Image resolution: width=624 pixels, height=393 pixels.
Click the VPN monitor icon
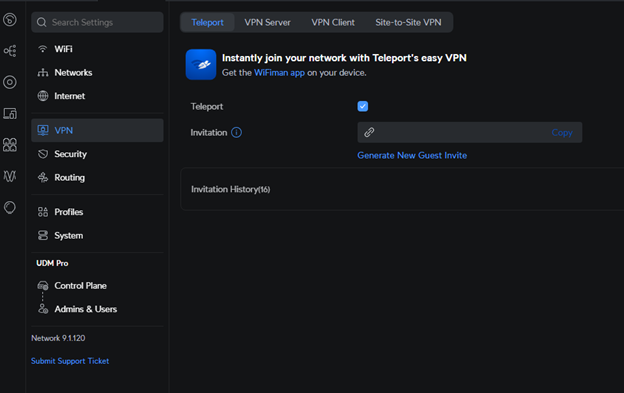click(x=43, y=130)
